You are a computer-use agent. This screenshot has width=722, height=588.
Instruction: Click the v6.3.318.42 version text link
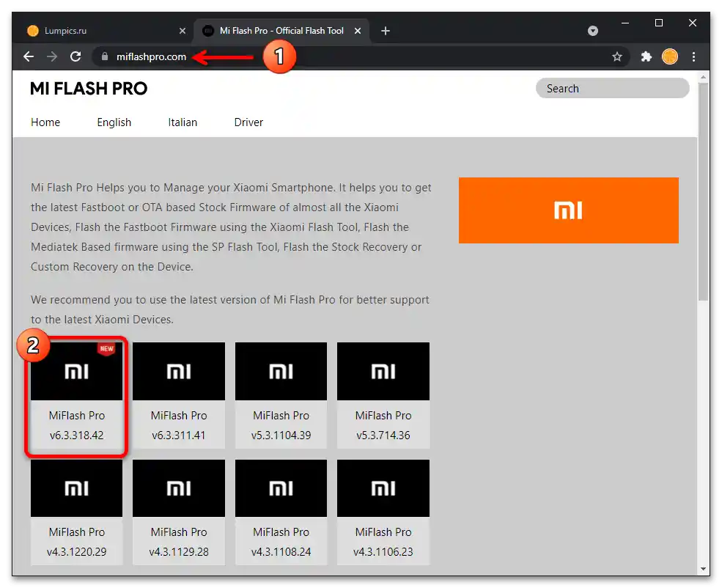pos(76,435)
